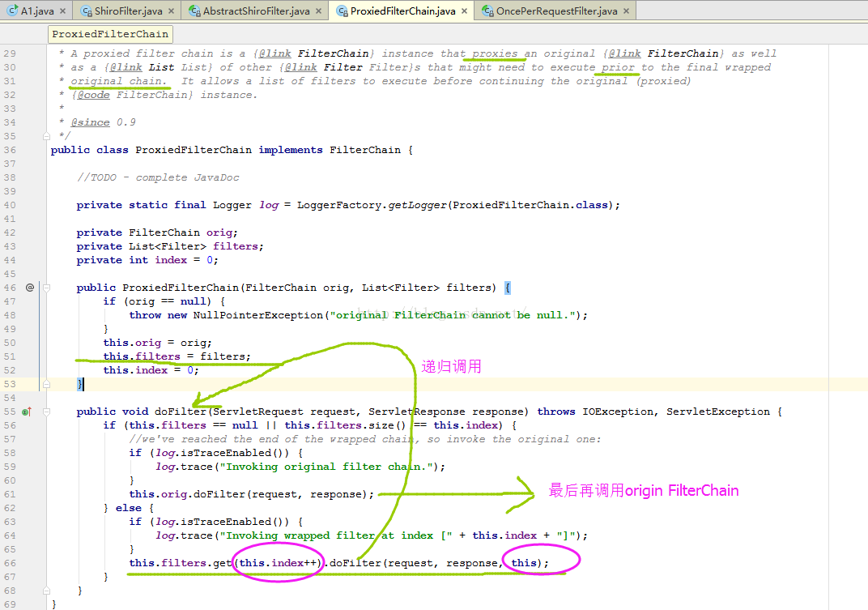Click line number 40 in the gutter
The width and height of the screenshot is (868, 610).
coord(10,205)
